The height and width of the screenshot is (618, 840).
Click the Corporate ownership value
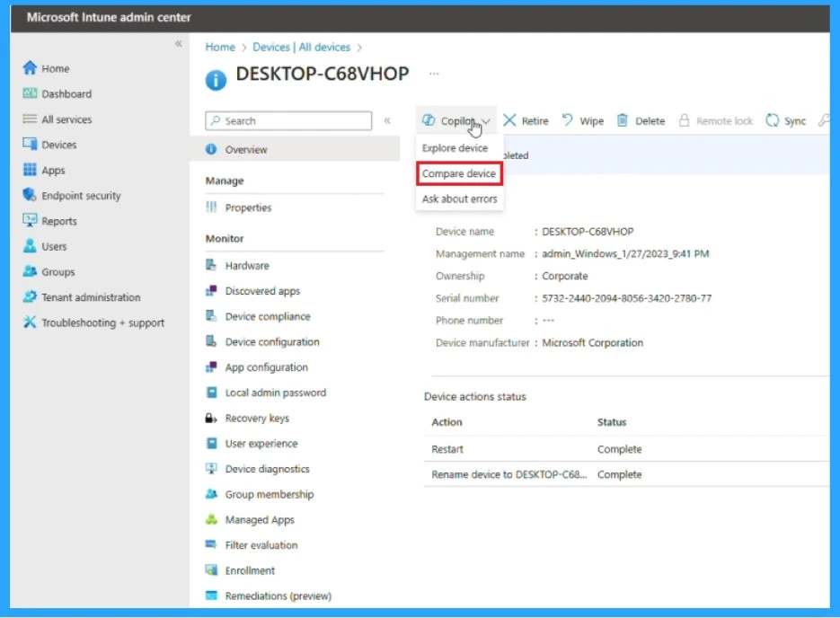[x=565, y=276]
